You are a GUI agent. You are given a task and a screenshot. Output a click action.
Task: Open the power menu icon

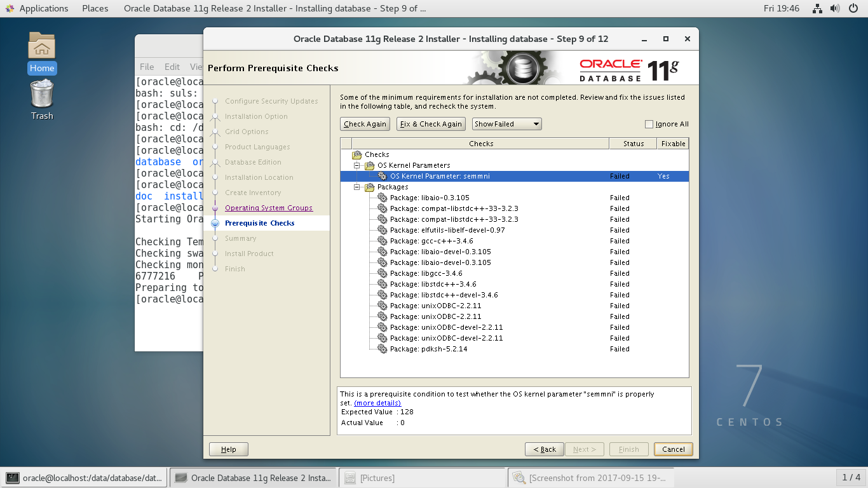[853, 8]
